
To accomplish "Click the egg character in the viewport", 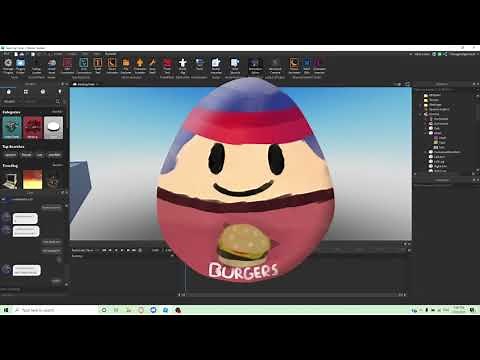I will [246, 180].
